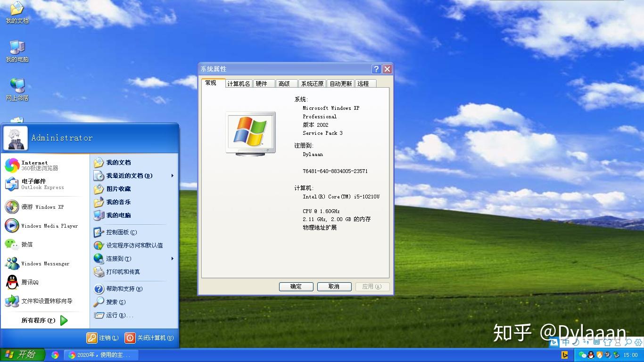Close the 系统属性 dialog
The image size is (644, 362).
tap(387, 69)
